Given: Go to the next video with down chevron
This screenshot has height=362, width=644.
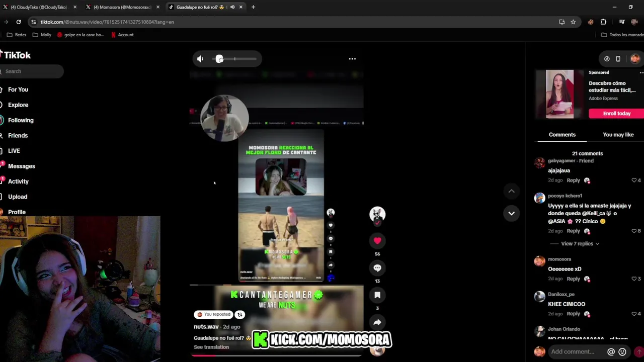Looking at the screenshot, I should [x=511, y=213].
